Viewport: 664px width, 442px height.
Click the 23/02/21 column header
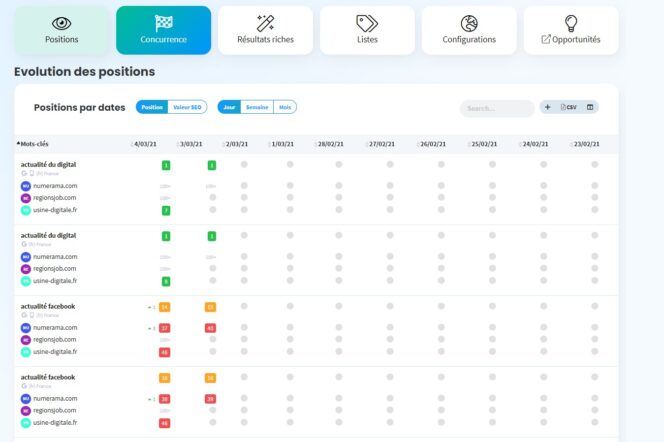(x=586, y=144)
